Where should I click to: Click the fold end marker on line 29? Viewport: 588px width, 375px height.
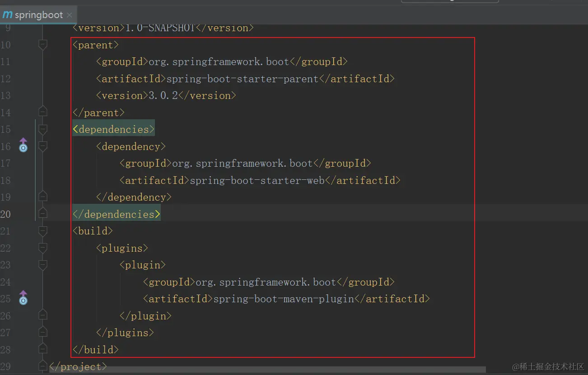(x=43, y=366)
